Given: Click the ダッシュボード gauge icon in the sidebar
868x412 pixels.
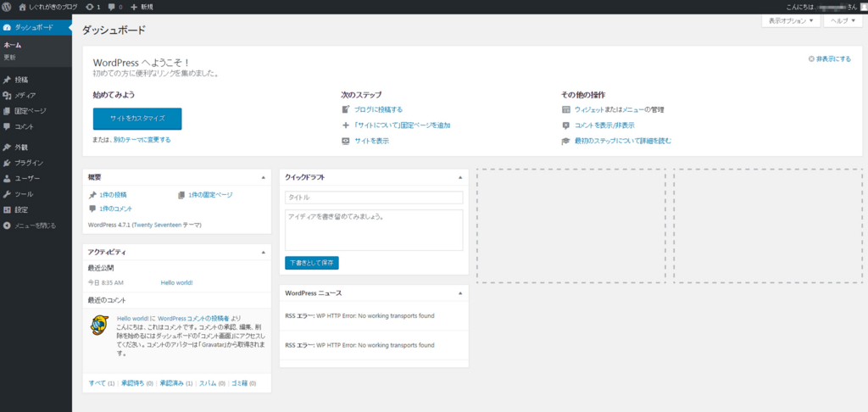Looking at the screenshot, I should [7, 27].
